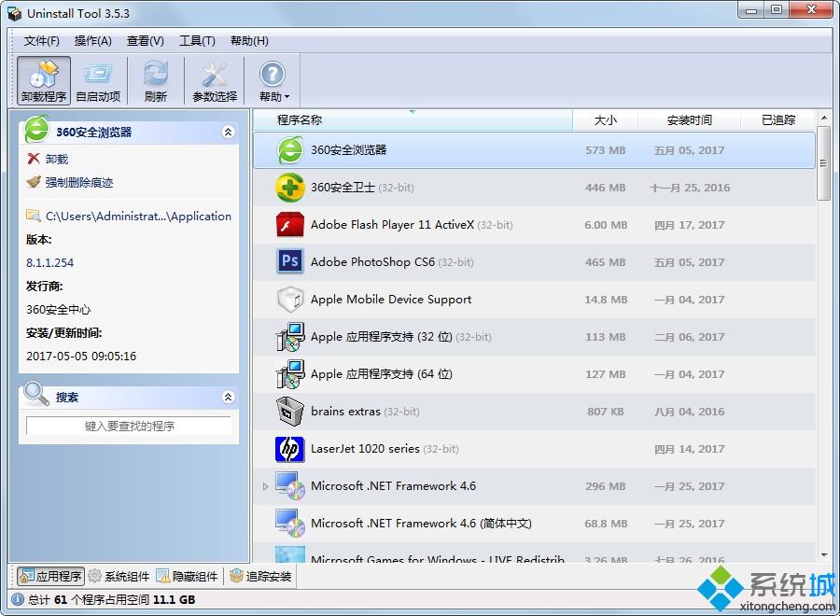Collapse the 360安全浏览器 details panel
Image resolution: width=840 pixels, height=616 pixels.
(229, 132)
